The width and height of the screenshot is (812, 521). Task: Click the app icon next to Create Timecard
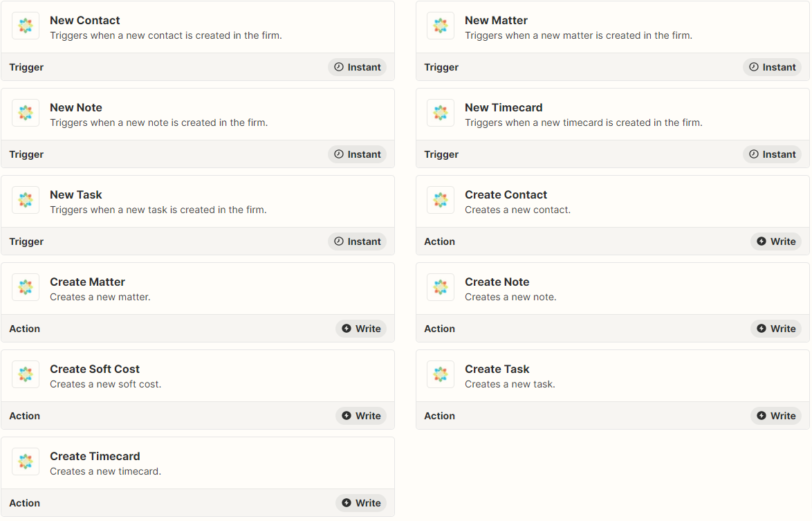coord(26,461)
